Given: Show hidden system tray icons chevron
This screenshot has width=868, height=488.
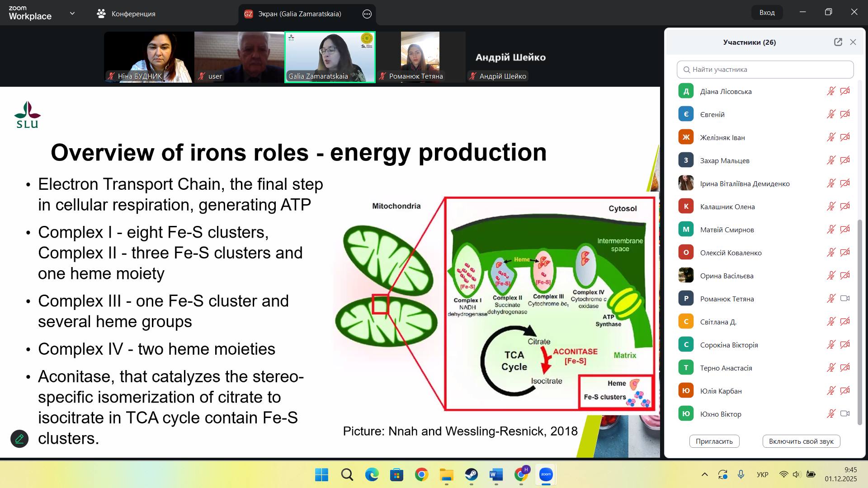Looking at the screenshot, I should [x=704, y=474].
